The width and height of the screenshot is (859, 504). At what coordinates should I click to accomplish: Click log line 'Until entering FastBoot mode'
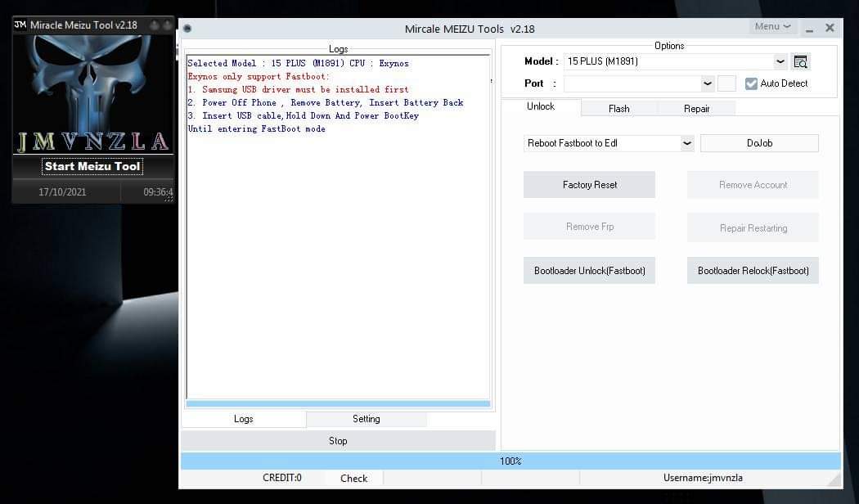pyautogui.click(x=256, y=129)
